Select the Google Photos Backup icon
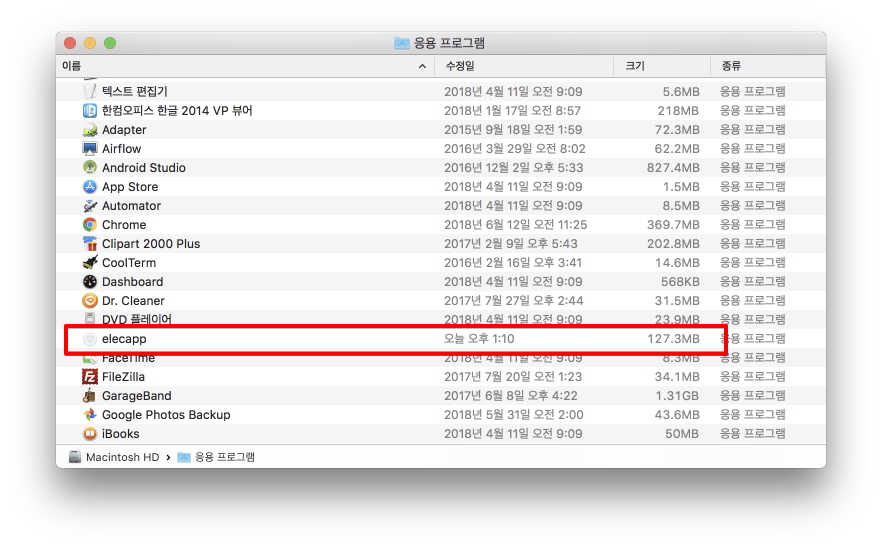Image resolution: width=882 pixels, height=548 pixels. [x=90, y=415]
